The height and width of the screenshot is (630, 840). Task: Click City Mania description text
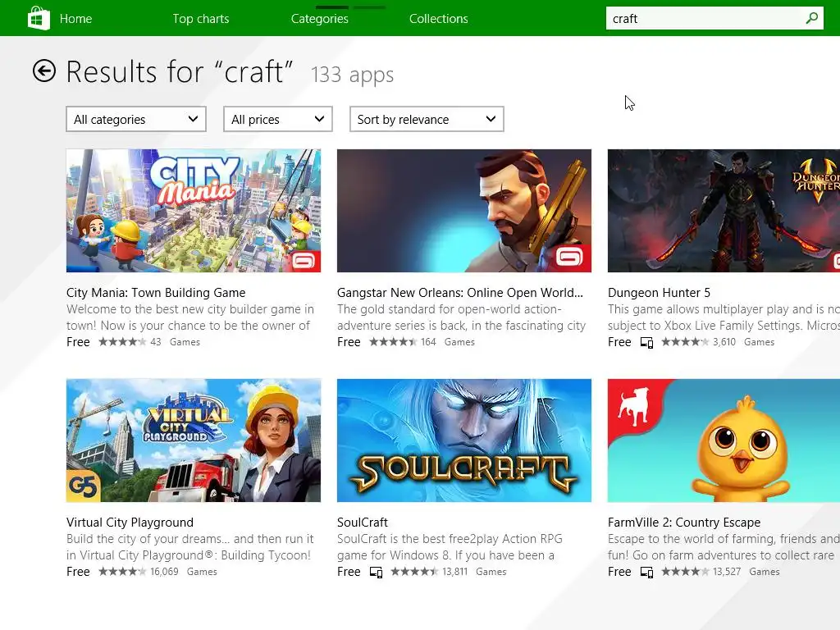pos(190,317)
